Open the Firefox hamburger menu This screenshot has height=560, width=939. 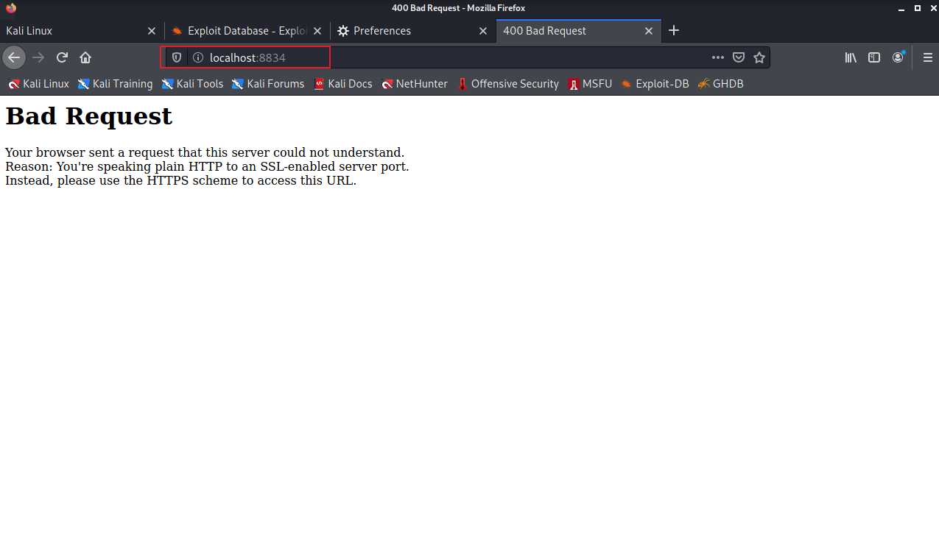tap(927, 57)
